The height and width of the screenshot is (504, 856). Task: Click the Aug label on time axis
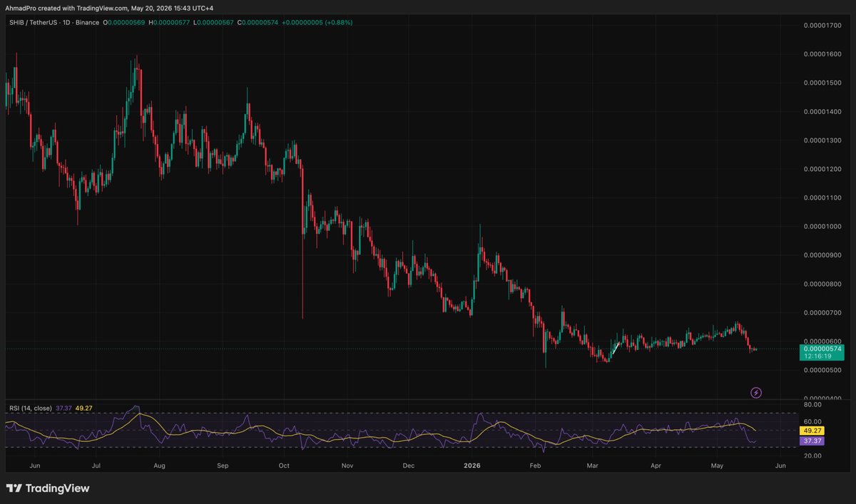pyautogui.click(x=160, y=465)
